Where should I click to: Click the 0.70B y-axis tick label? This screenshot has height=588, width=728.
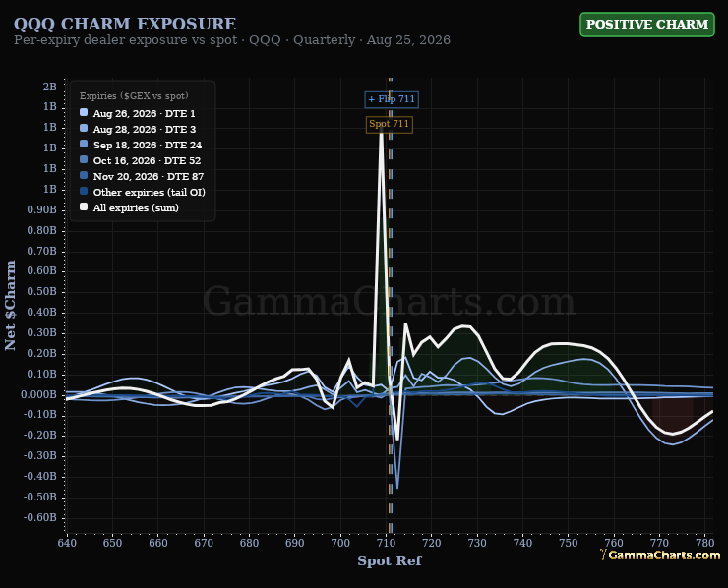[x=41, y=251]
